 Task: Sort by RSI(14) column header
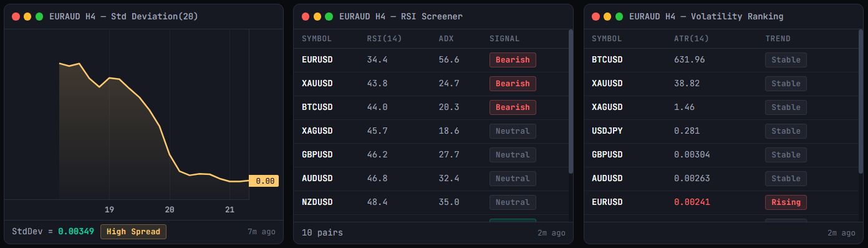pyautogui.click(x=385, y=39)
